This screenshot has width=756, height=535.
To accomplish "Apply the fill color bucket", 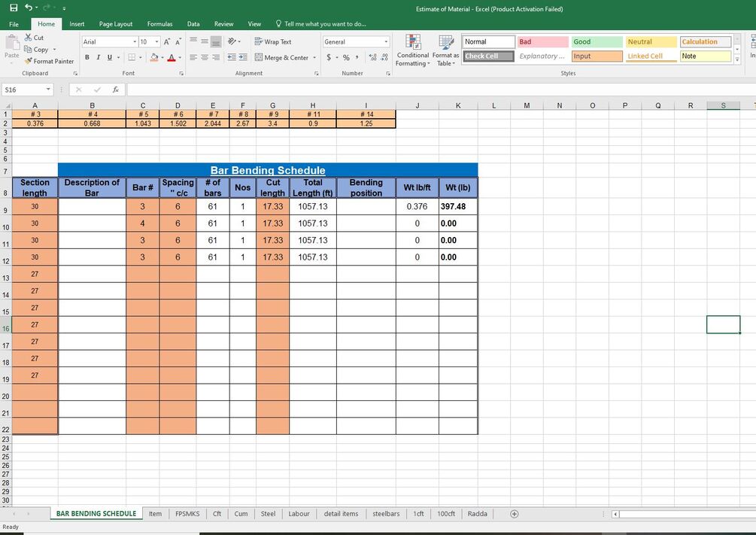I will click(153, 57).
